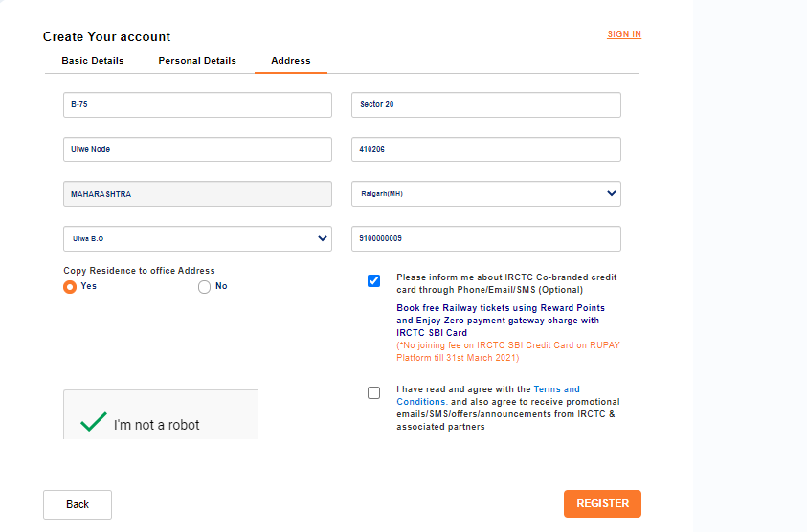Click the Ulwe Node area field
Viewport: 807px width, 532px height.
(x=197, y=149)
